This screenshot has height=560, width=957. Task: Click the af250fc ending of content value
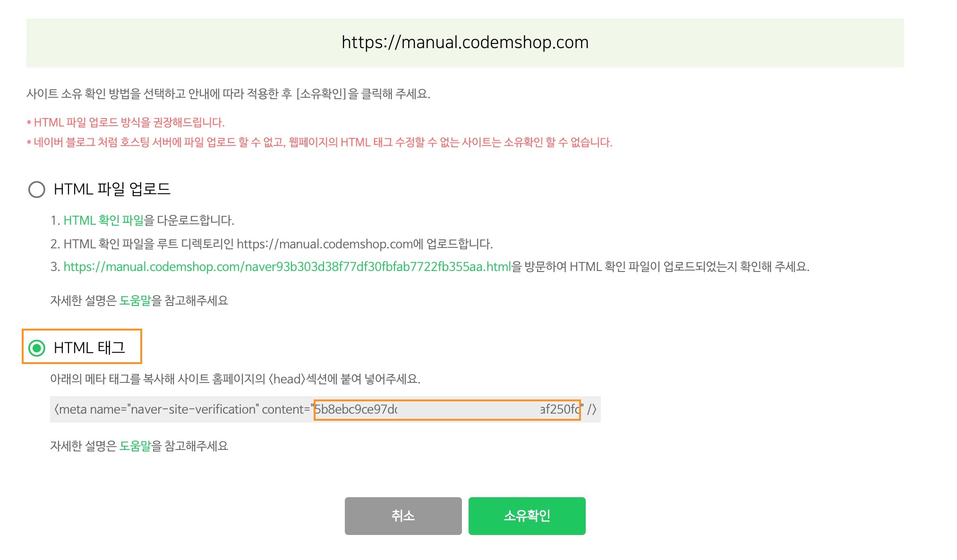pyautogui.click(x=560, y=409)
